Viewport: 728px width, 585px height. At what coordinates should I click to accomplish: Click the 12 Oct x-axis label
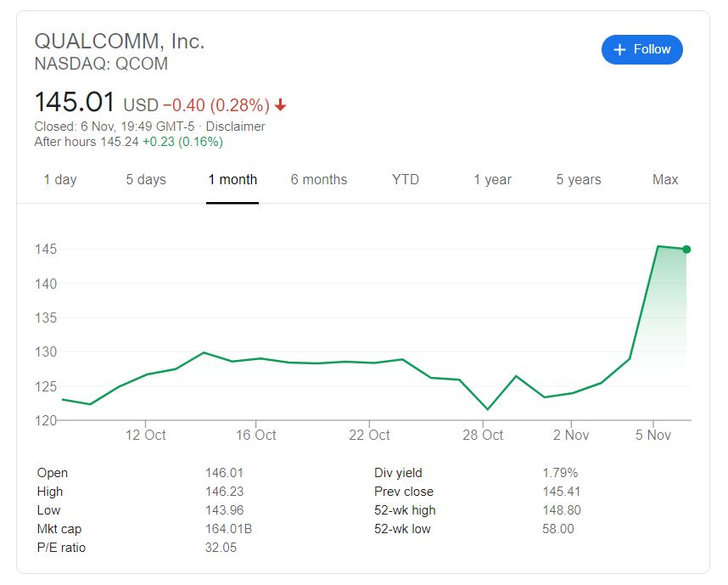145,435
